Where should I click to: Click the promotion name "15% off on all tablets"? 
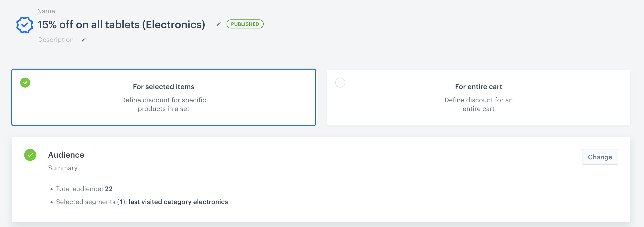point(121,24)
